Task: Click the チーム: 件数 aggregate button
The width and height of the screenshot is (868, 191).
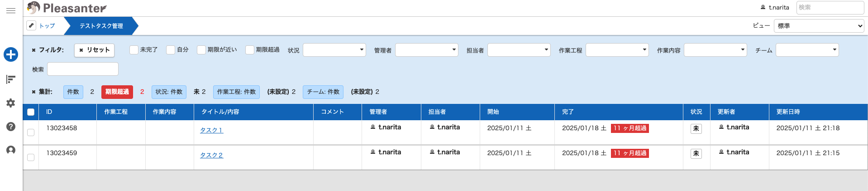Action: tap(323, 92)
